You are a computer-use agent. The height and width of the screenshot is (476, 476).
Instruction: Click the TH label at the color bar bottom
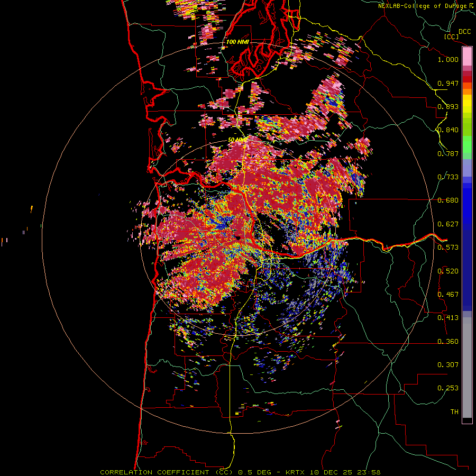[454, 412]
